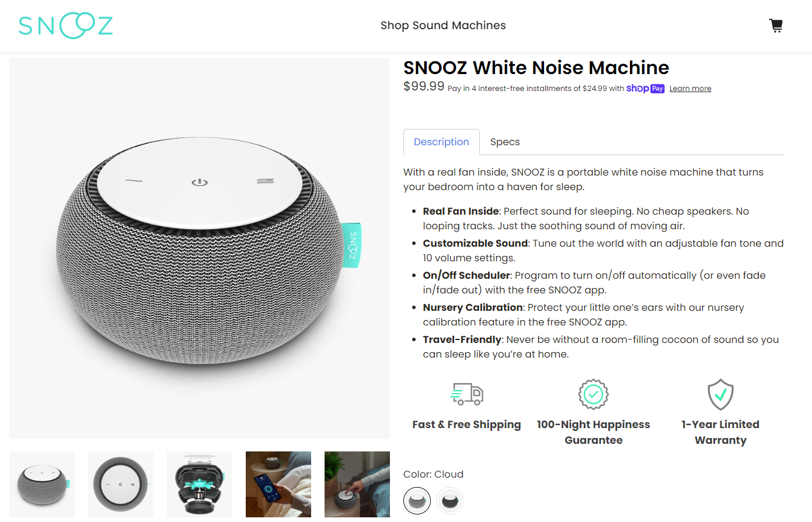
Task: Show the top-down view thumbnail
Action: pyautogui.click(x=121, y=484)
